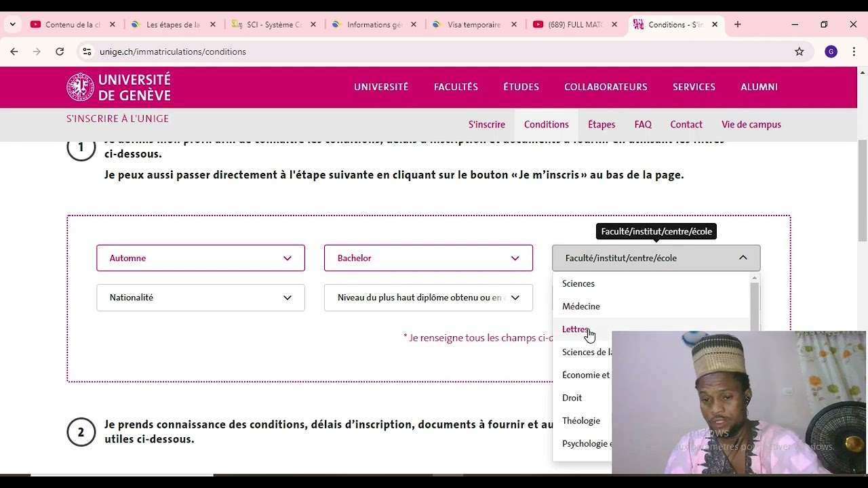Open the Bachelor level dropdown

tap(429, 258)
